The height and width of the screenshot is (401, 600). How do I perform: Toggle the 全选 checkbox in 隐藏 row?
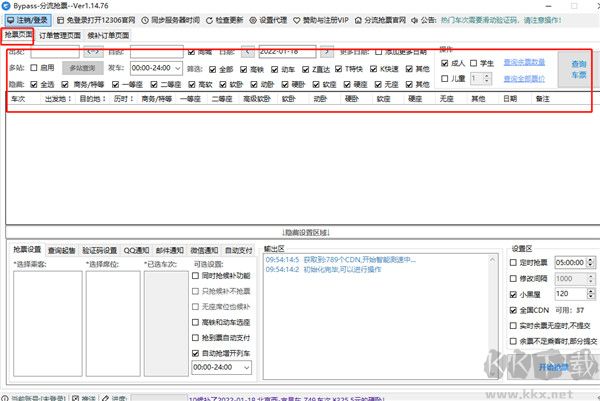coord(34,84)
